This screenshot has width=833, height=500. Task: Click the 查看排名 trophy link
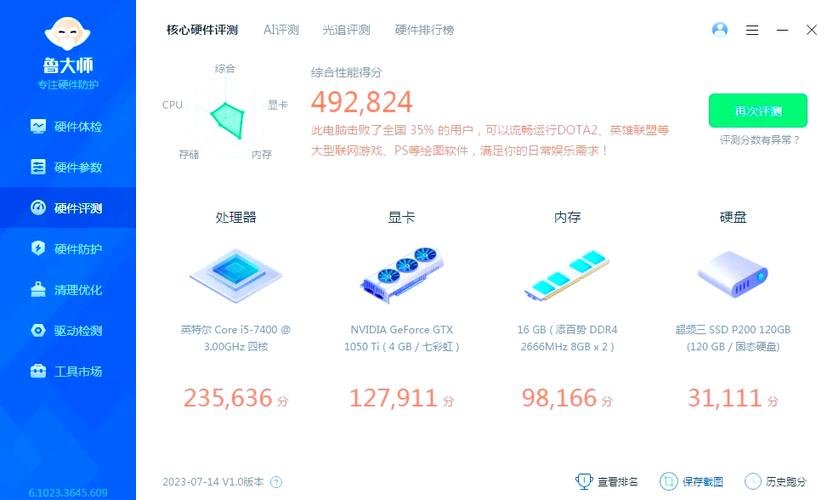click(607, 481)
